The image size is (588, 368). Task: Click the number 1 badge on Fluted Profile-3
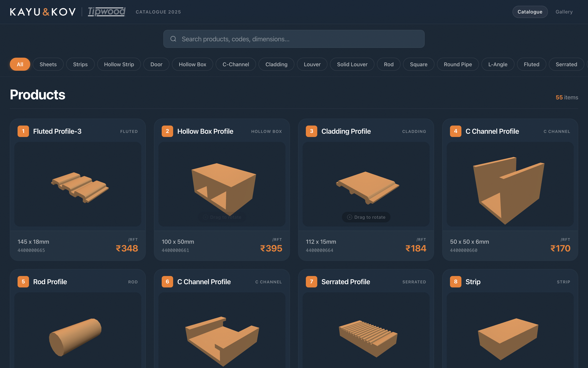23,131
